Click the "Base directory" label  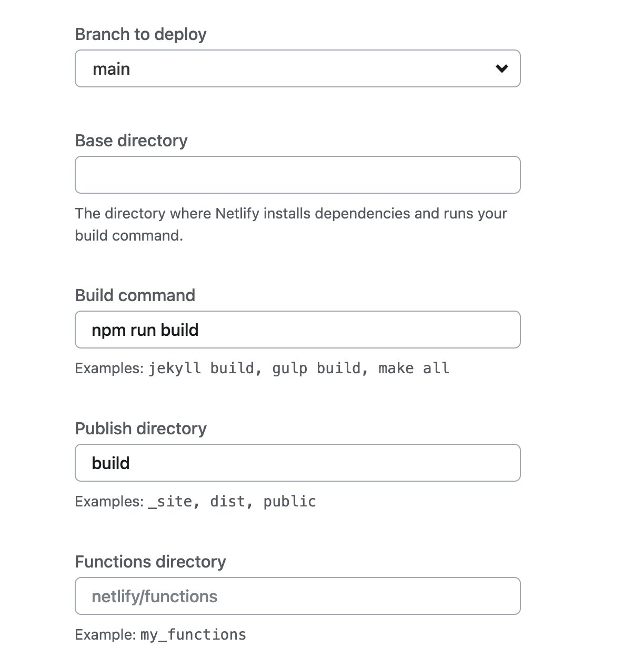[x=131, y=141]
